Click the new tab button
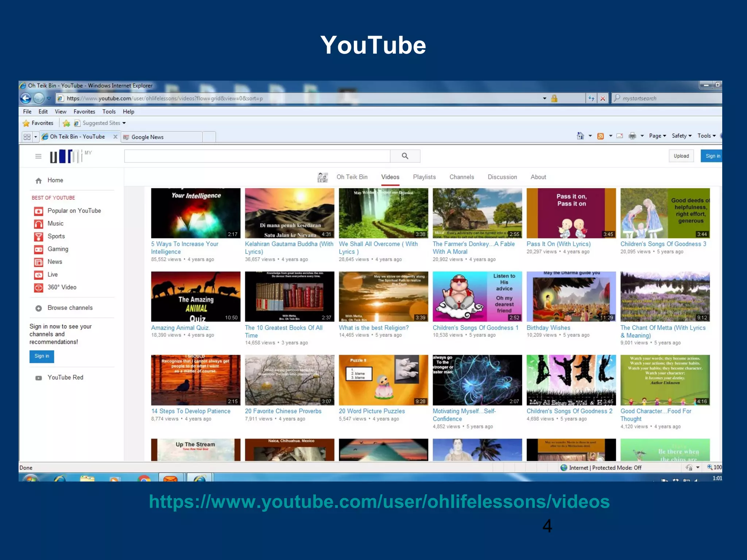 209,137
